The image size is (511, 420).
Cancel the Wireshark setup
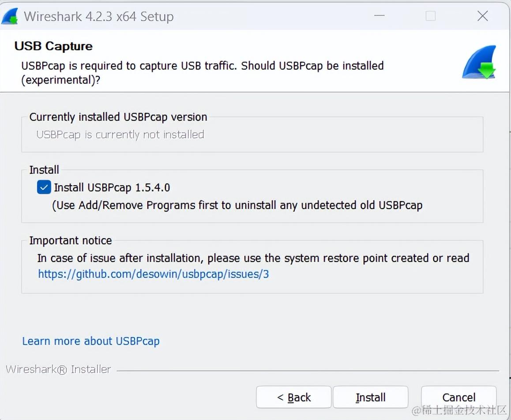click(459, 397)
